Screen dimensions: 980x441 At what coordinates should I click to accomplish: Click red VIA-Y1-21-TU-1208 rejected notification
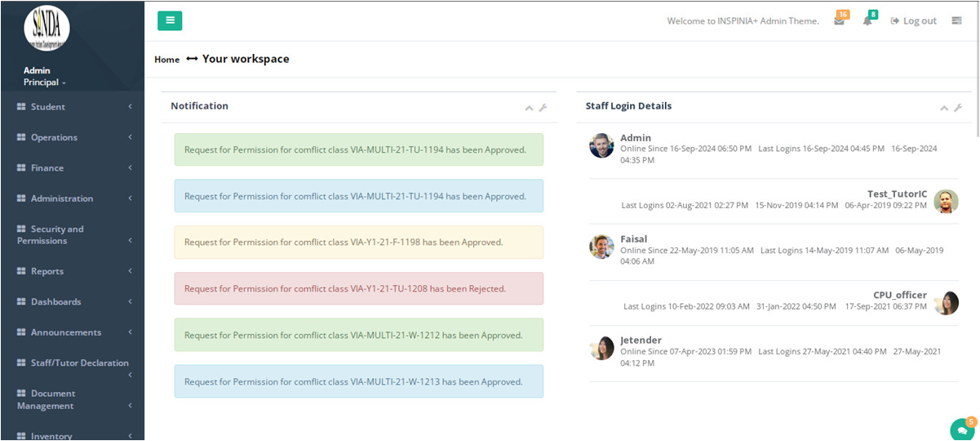(x=359, y=288)
